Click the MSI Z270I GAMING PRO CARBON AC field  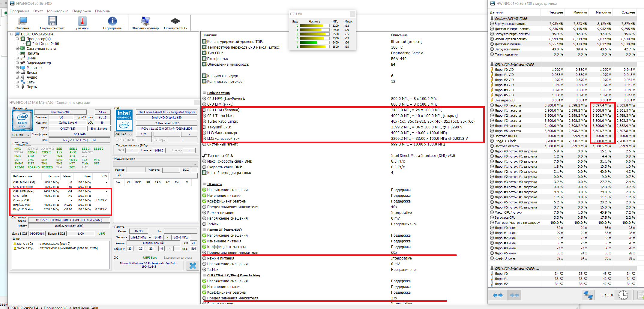(x=69, y=220)
